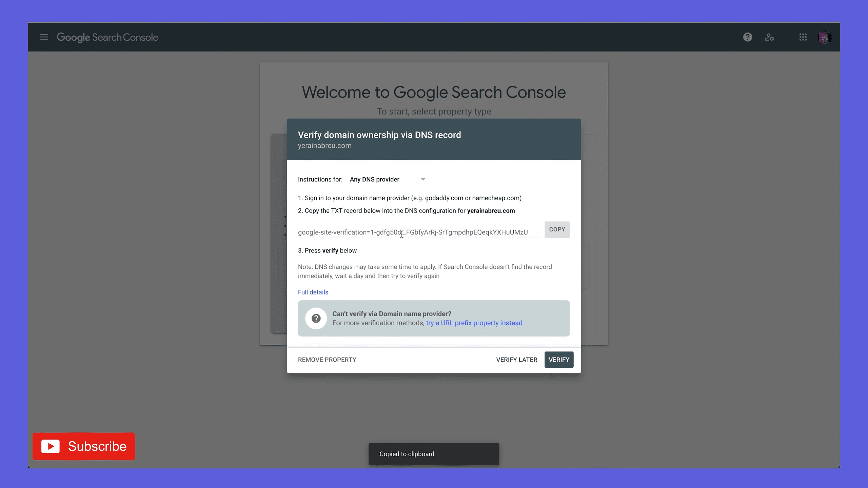Click the Google apps grid icon
This screenshot has width=868, height=488.
point(803,37)
